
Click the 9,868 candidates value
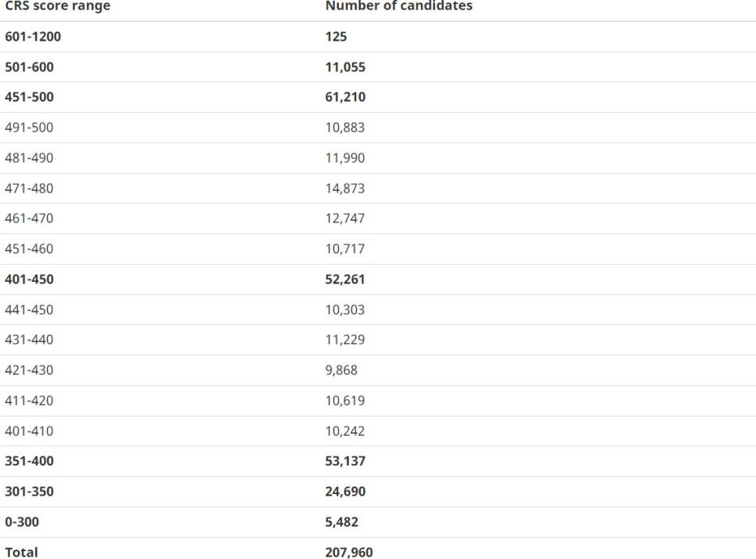pyautogui.click(x=341, y=370)
